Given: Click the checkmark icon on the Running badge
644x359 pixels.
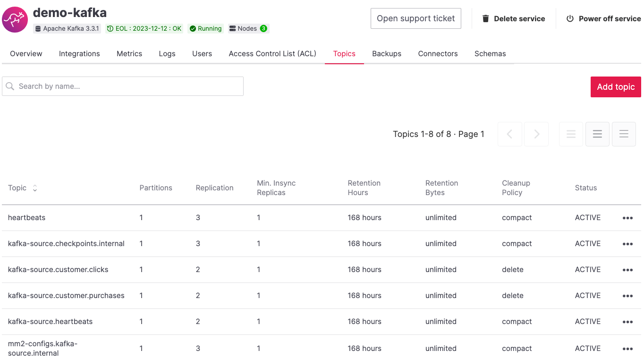Looking at the screenshot, I should coord(193,28).
